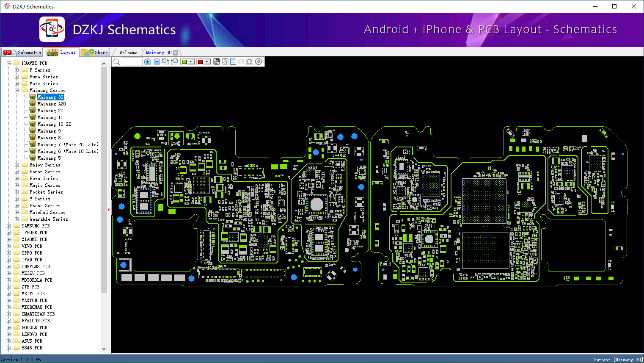Click the NZone Series folder icon
Screen dimensions: 644x363
click(x=25, y=205)
